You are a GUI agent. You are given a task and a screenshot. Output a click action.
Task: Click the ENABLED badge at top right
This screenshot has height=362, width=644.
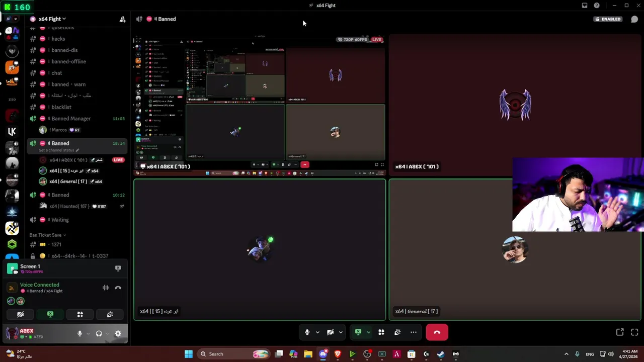tap(608, 19)
